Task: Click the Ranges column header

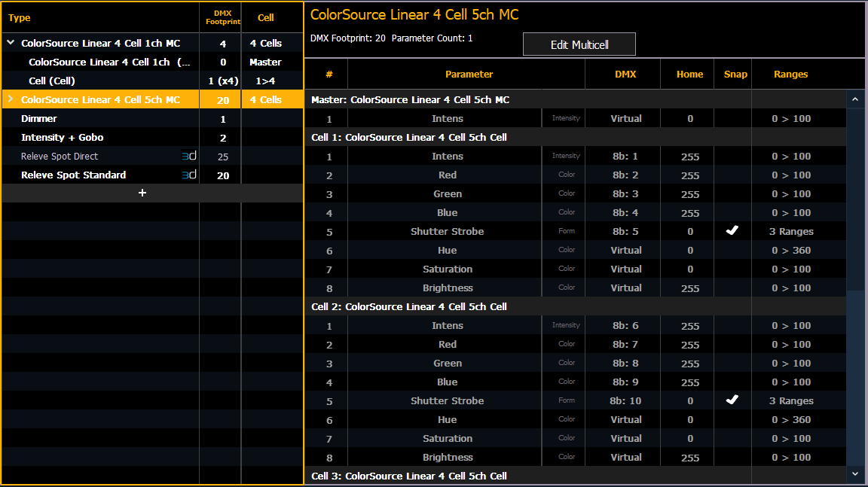Action: (790, 74)
